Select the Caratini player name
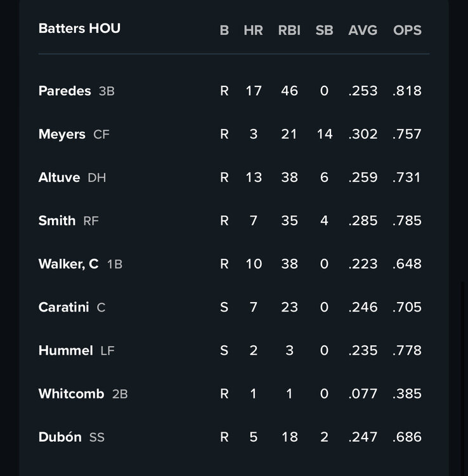468x476 pixels. pyautogui.click(x=64, y=307)
